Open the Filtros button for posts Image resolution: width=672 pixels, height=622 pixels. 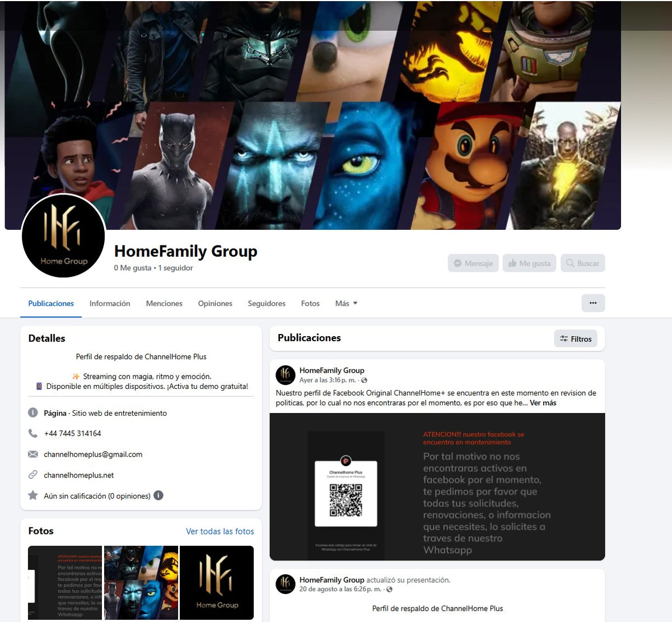(576, 338)
